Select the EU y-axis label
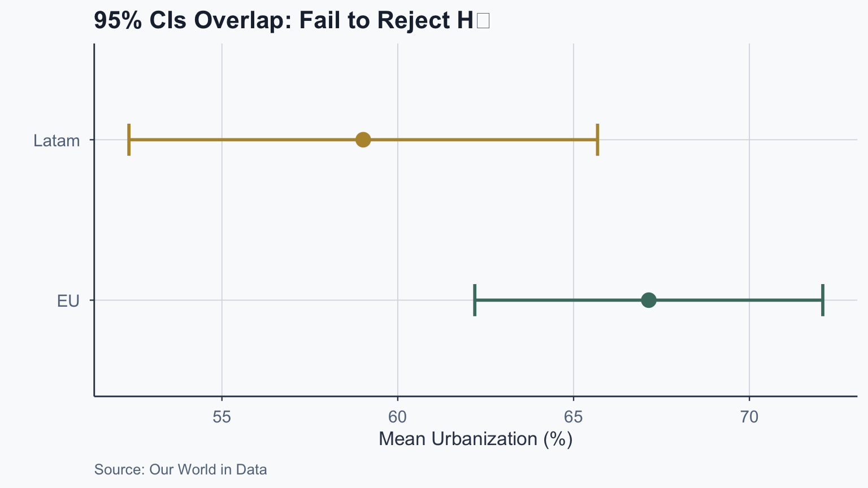The height and width of the screenshot is (488, 868). pyautogui.click(x=68, y=301)
